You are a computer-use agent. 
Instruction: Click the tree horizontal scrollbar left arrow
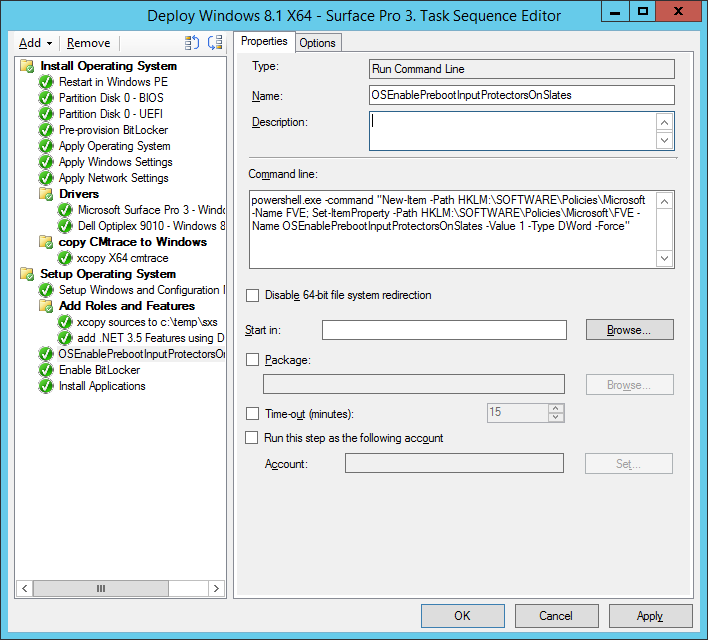tap(25, 589)
